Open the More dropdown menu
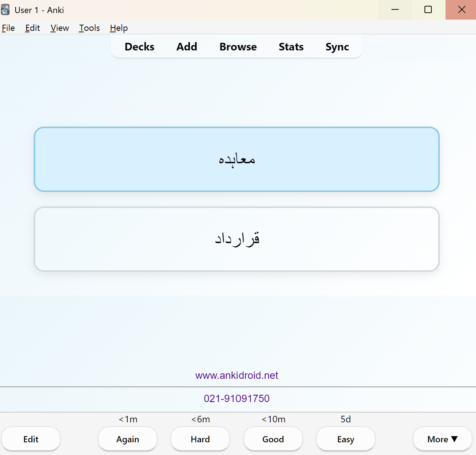The width and height of the screenshot is (476, 455). coord(442,439)
